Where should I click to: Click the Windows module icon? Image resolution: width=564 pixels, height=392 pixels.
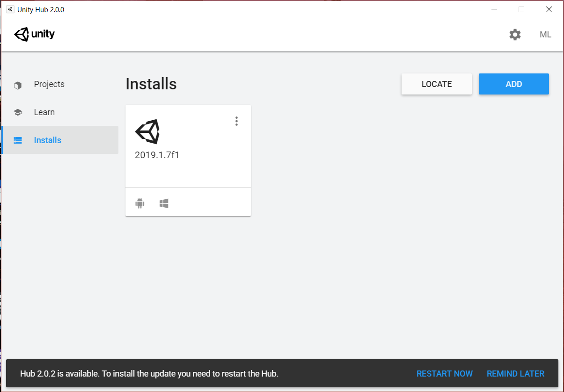pyautogui.click(x=164, y=203)
